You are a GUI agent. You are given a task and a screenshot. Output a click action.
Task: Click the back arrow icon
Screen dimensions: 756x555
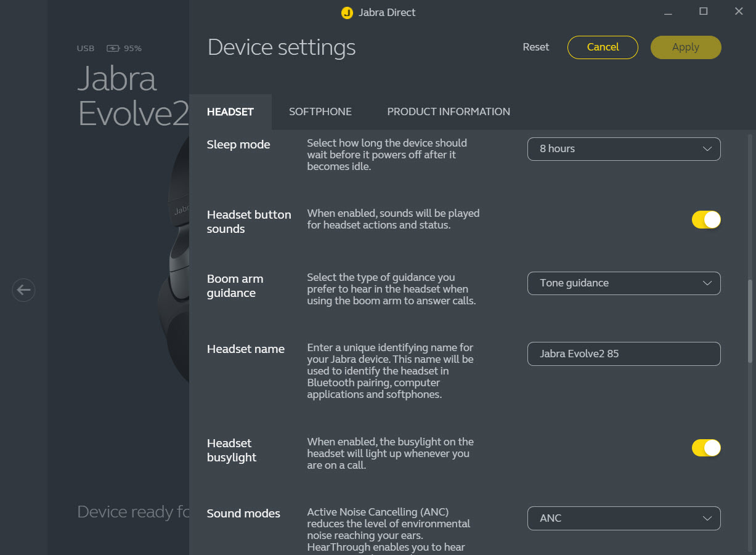[x=23, y=290]
